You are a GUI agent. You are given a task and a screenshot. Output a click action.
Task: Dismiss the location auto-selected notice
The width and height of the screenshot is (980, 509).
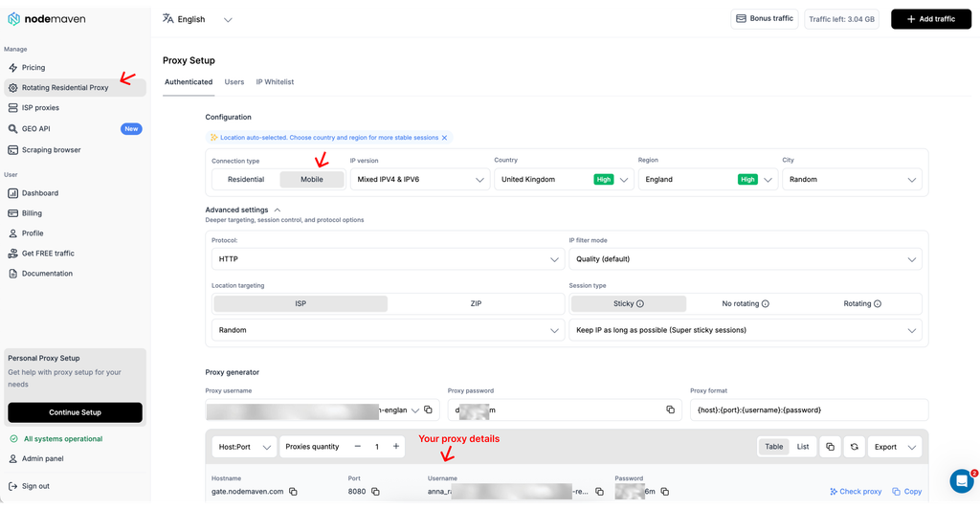coord(444,138)
